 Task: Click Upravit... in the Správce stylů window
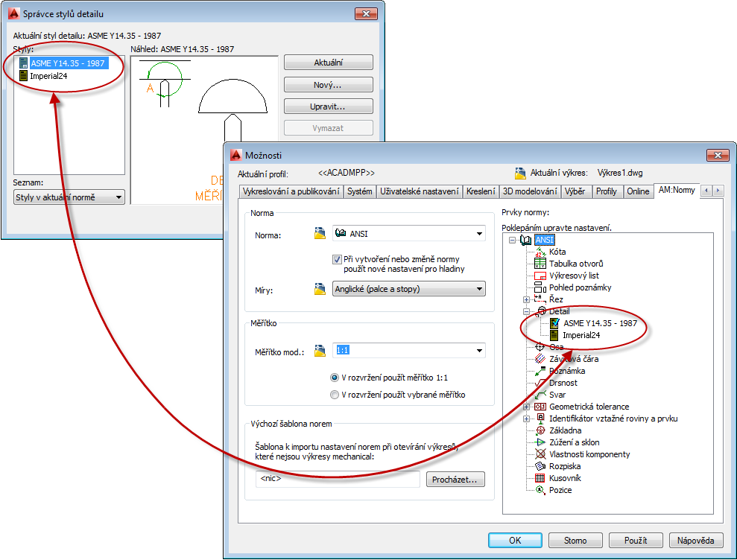coord(328,106)
